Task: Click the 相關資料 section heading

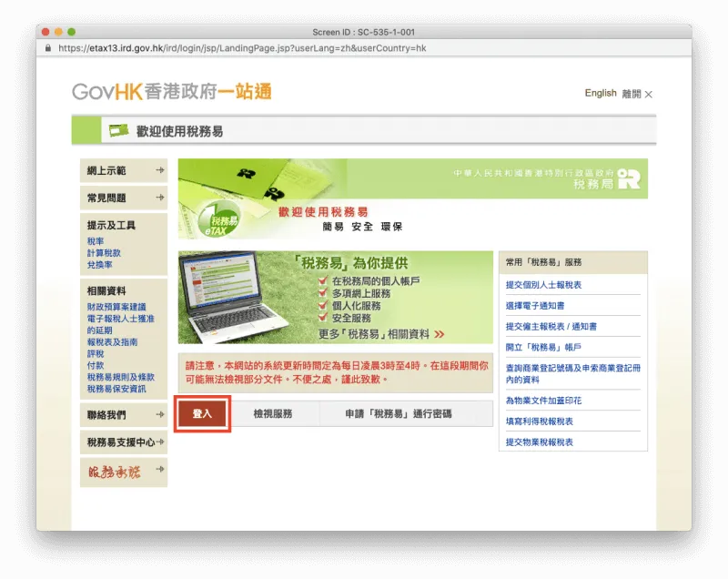Action: (x=106, y=290)
